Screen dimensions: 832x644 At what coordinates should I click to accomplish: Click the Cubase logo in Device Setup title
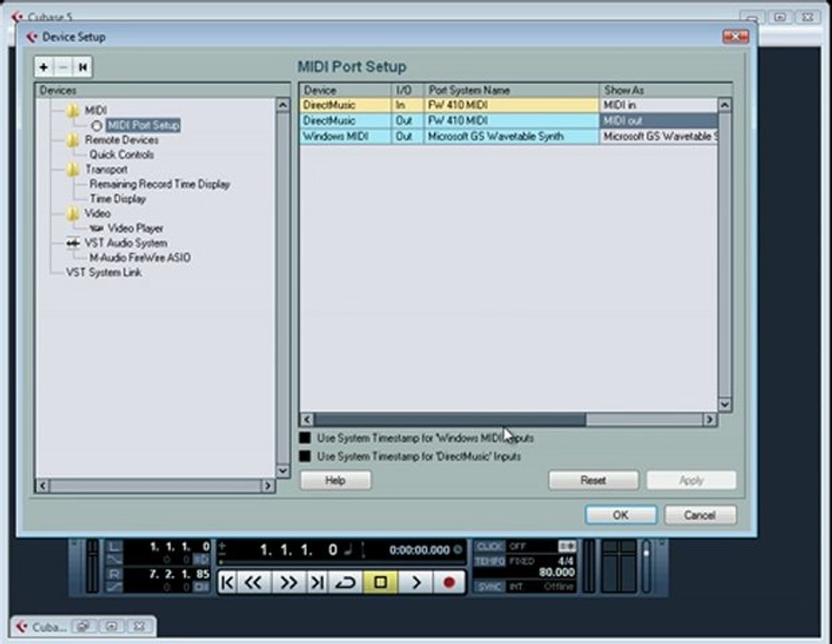coord(31,37)
